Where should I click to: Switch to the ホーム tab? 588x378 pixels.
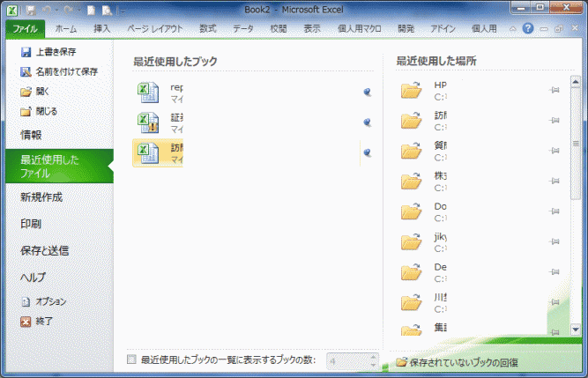66,29
